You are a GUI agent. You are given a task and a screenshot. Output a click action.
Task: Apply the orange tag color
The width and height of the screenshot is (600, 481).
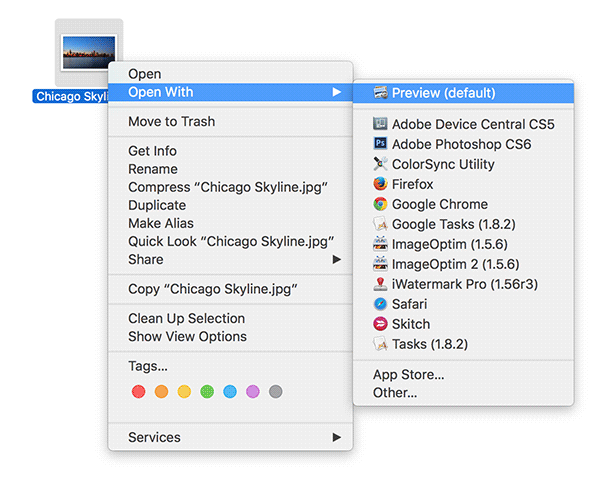(x=161, y=391)
